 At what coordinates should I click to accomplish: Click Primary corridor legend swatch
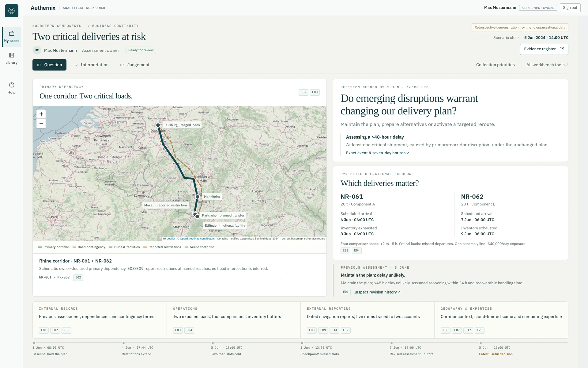pyautogui.click(x=40, y=247)
